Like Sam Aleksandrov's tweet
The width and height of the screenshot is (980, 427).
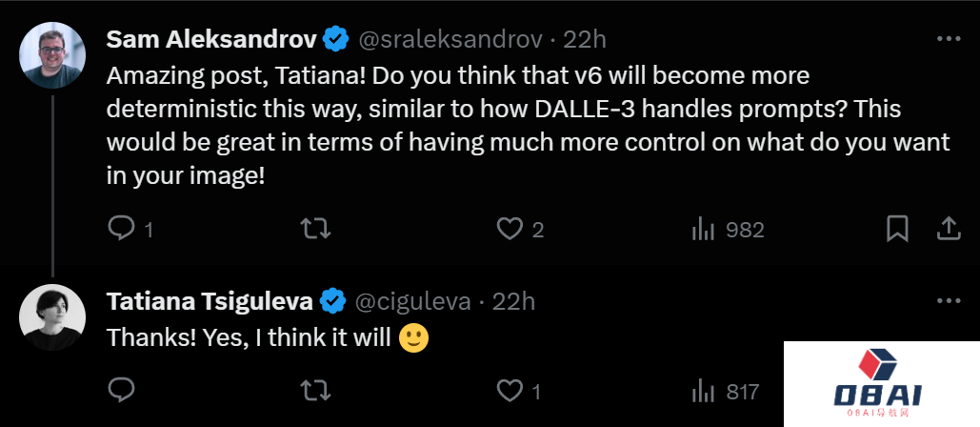point(510,229)
